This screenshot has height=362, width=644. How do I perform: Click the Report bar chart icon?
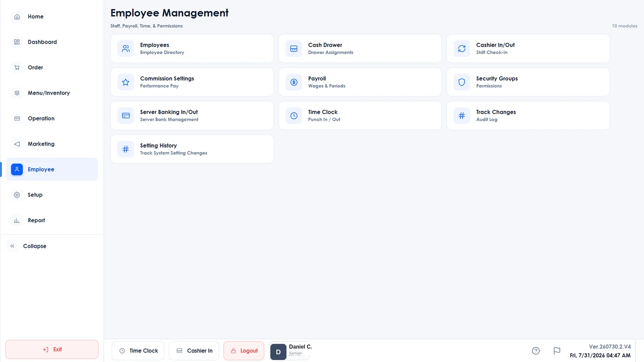point(17,220)
